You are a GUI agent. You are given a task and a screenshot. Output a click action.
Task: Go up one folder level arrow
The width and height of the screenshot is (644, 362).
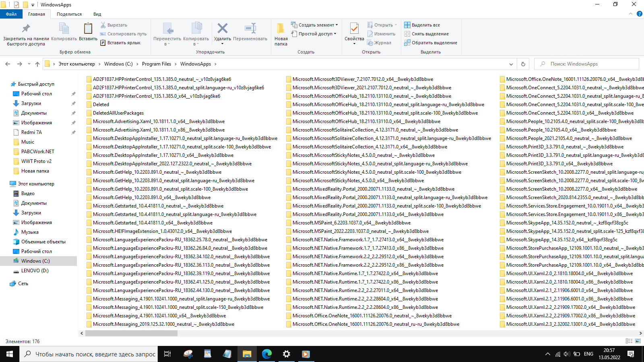pyautogui.click(x=37, y=64)
